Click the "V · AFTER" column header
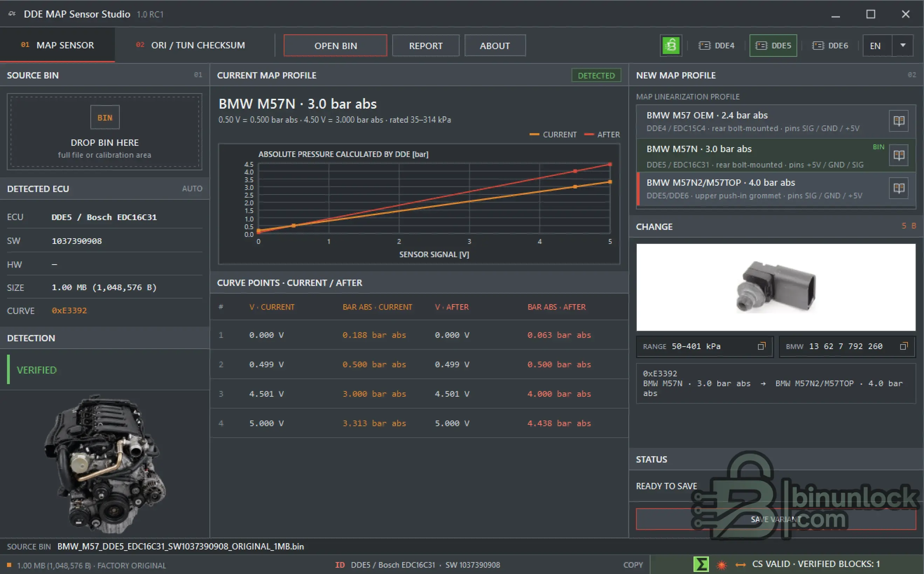 pos(451,307)
